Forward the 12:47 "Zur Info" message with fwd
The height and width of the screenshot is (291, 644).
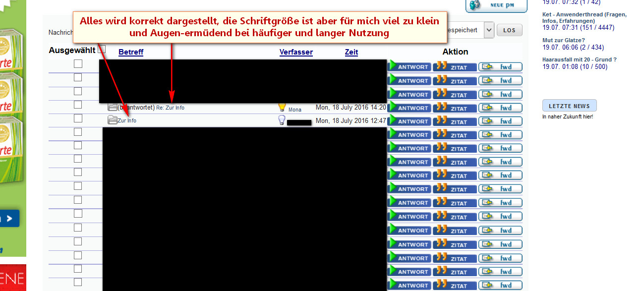(x=500, y=121)
